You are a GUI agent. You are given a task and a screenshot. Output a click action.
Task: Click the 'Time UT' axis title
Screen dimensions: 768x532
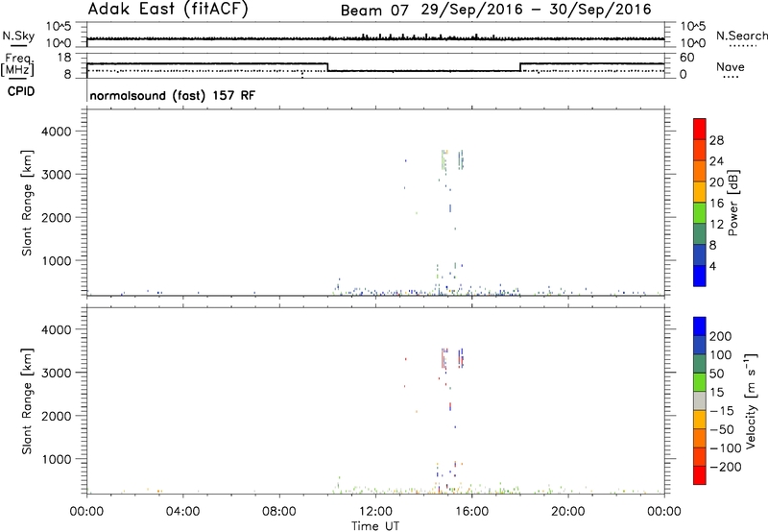(x=375, y=526)
